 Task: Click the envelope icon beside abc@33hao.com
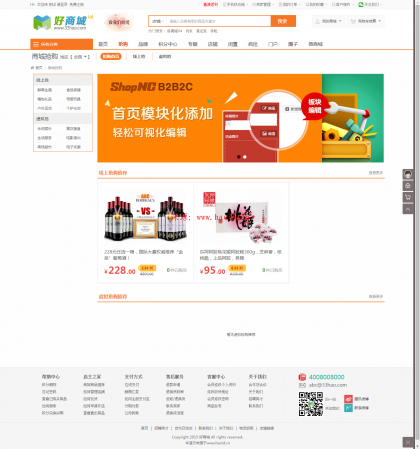click(302, 385)
